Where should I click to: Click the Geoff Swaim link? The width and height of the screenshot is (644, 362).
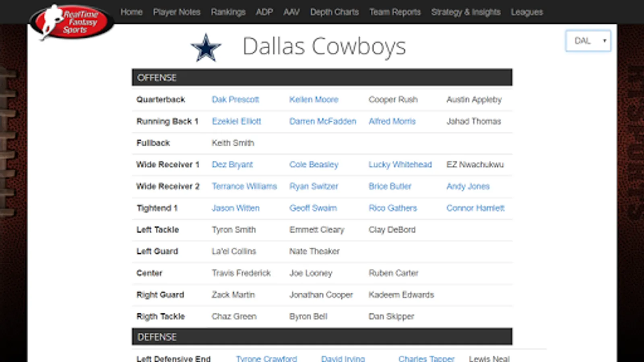pos(313,208)
